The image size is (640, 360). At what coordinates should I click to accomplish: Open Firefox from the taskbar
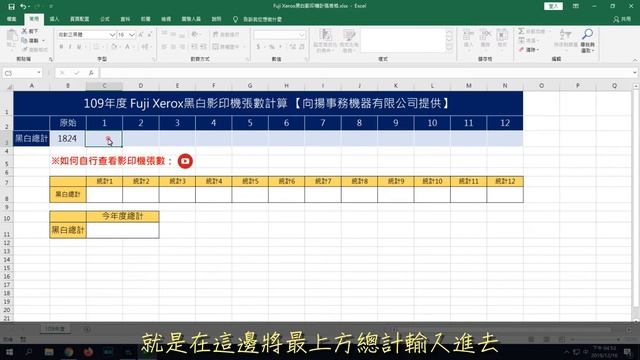[x=89, y=352]
